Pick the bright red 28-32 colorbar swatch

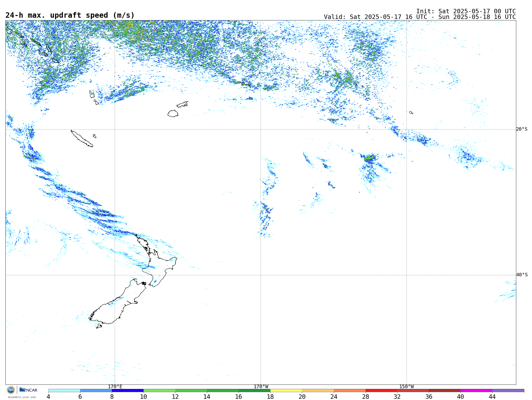coord(381,390)
